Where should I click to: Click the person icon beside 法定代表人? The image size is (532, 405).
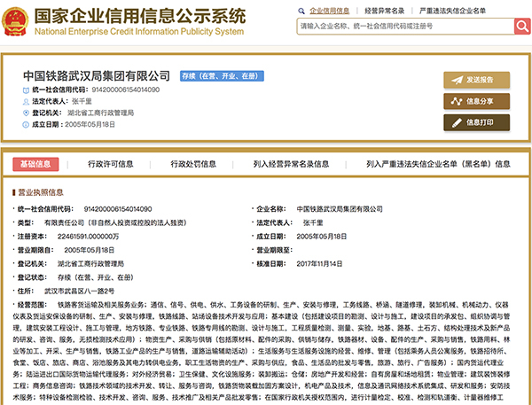(x=25, y=102)
